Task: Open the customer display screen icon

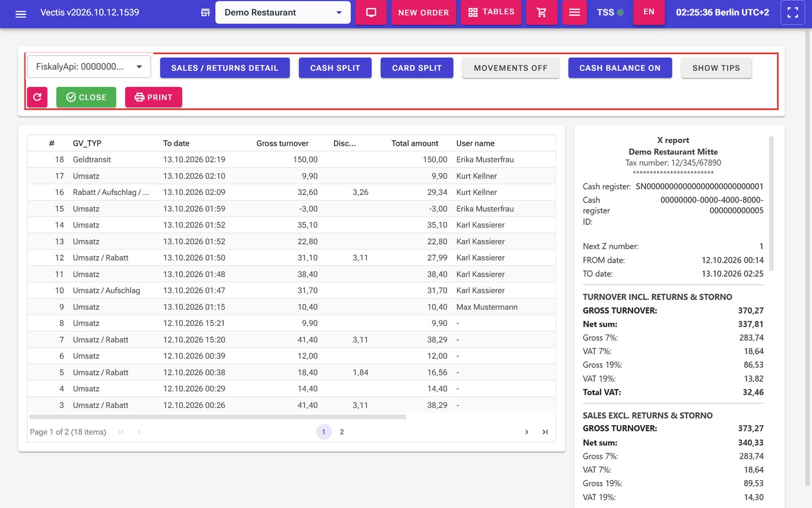Action: click(371, 12)
